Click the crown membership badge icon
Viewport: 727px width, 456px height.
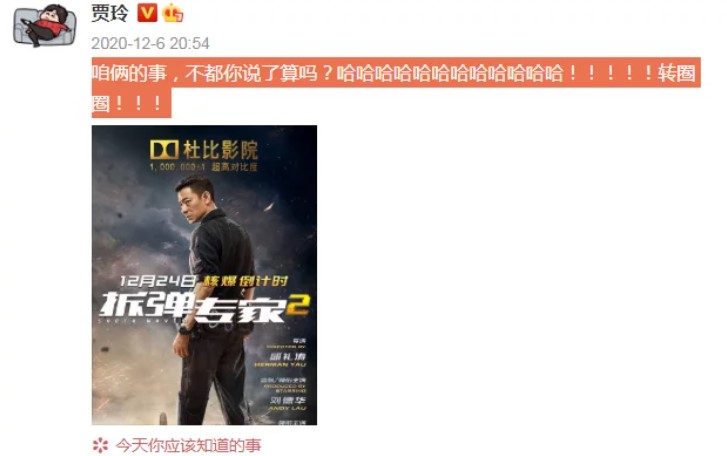[172, 13]
